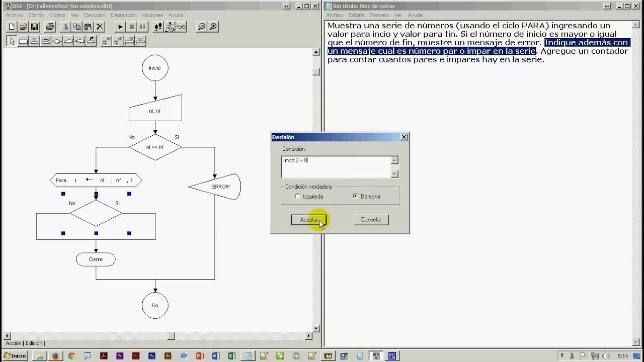The image size is (644, 362).
Task: Select the Decision diamond object tool
Action: 57,41
